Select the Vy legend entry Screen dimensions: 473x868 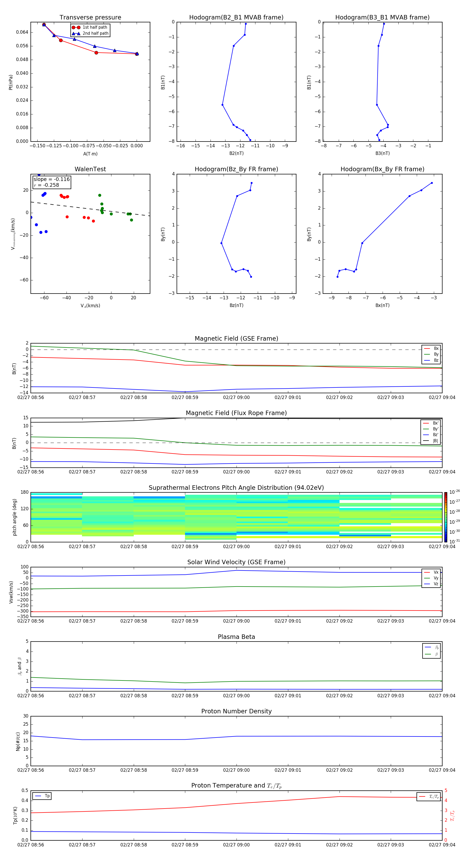[431, 578]
